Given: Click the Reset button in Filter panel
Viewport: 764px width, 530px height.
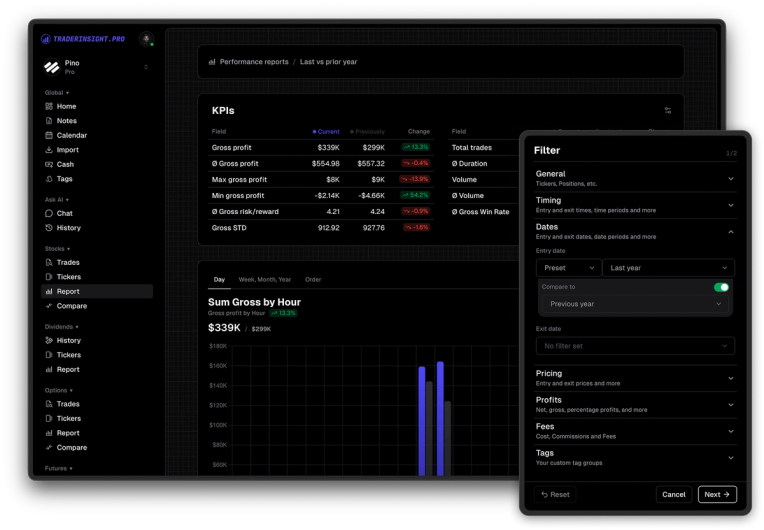Looking at the screenshot, I should [x=555, y=494].
